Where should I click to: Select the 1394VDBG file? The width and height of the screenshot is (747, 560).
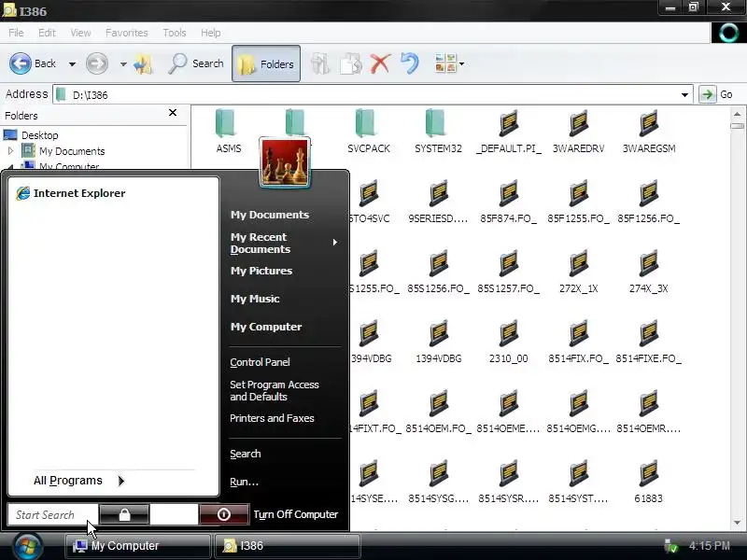[438, 342]
